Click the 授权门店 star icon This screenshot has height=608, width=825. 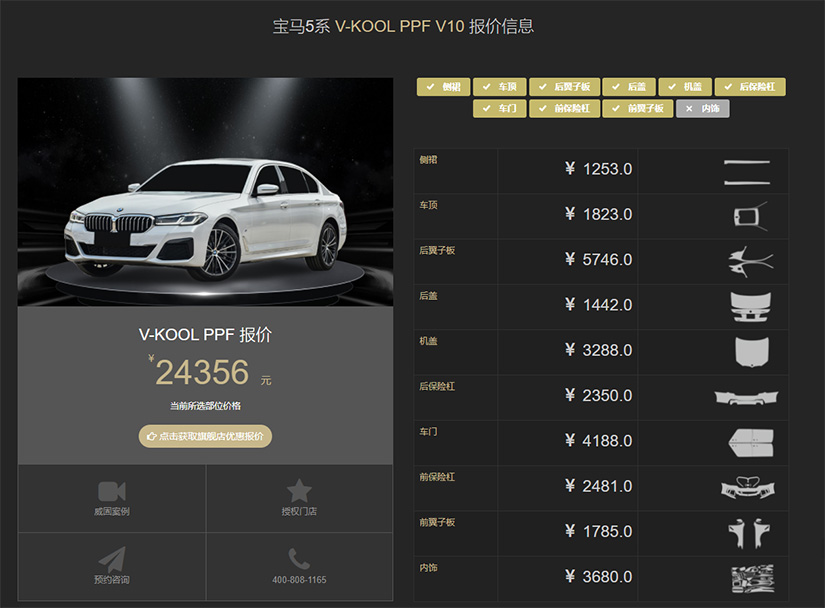[x=299, y=490]
